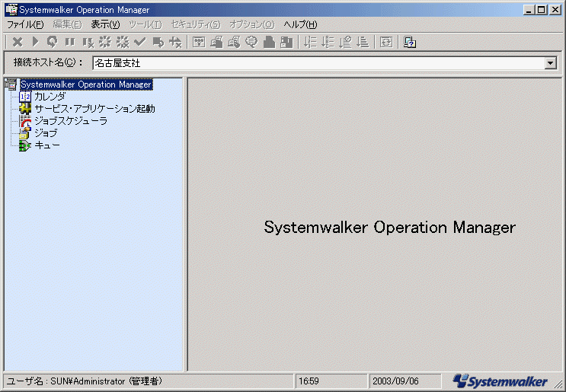The image size is (566, 392).
Task: Click the user name SUN¥Administrator status text
Action: tap(85, 381)
